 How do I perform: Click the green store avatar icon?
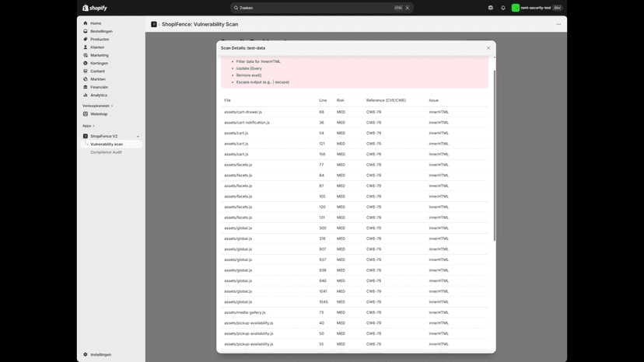tap(515, 8)
